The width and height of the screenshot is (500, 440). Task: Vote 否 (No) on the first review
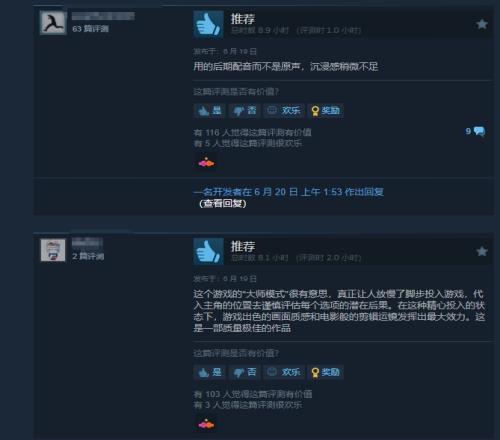(244, 111)
